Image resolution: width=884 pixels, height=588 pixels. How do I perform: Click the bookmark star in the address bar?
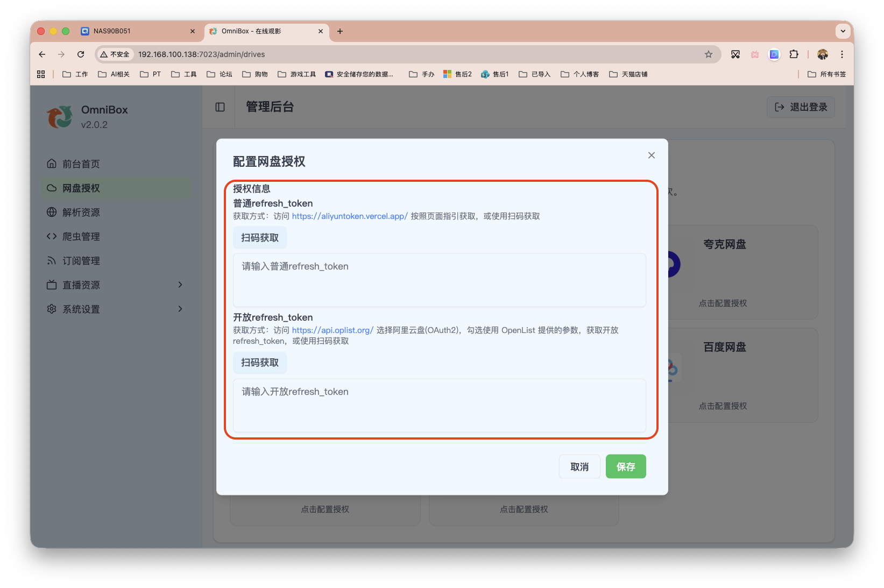[708, 54]
